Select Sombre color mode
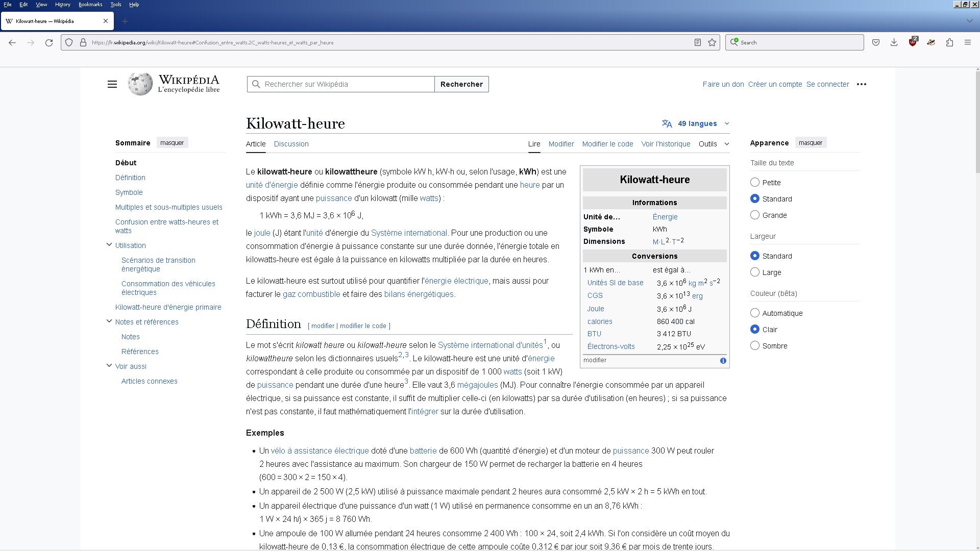Screen dimensions: 980x551 tap(755, 345)
